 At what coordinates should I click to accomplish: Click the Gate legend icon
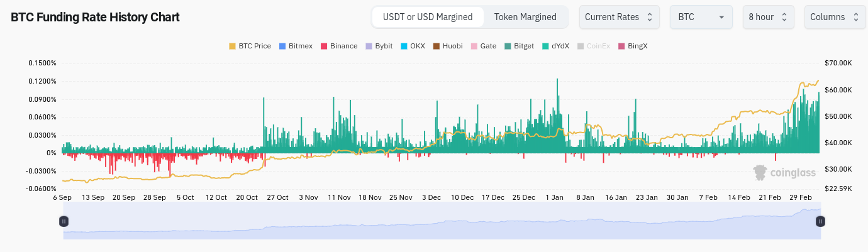click(x=474, y=46)
